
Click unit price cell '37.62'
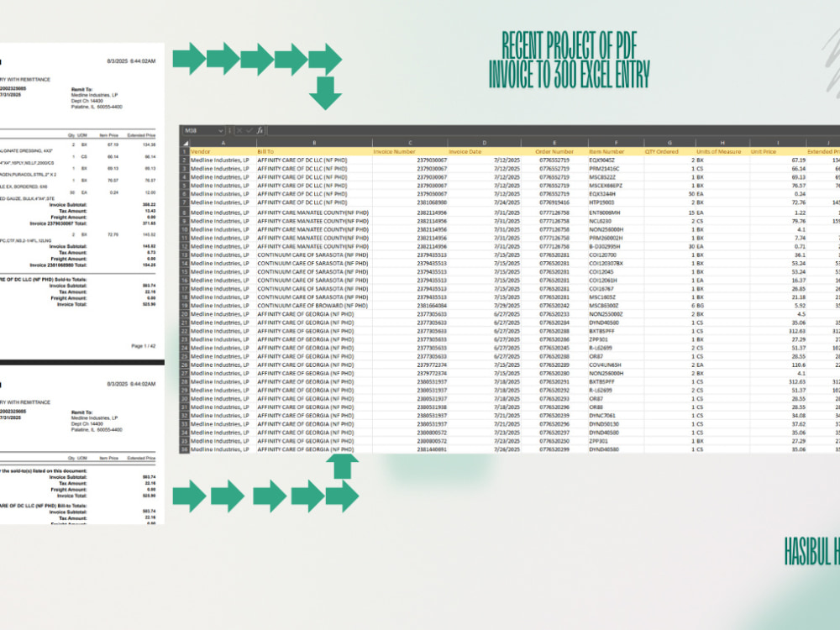[778, 423]
